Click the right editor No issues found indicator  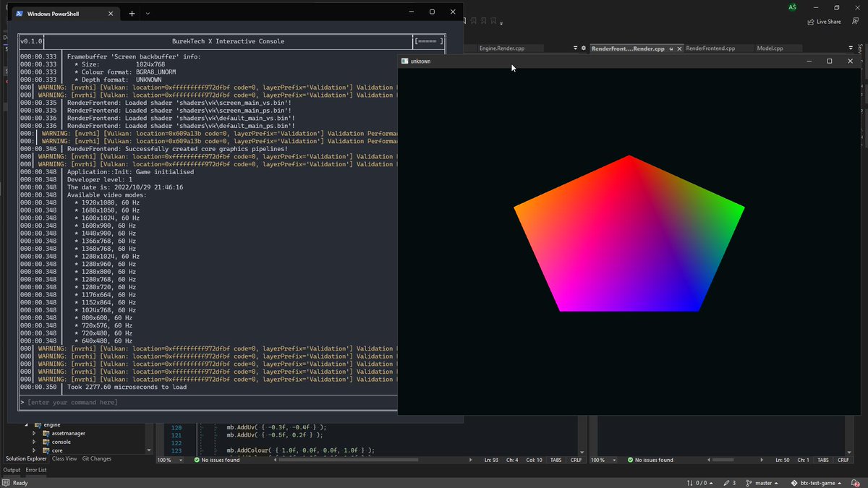650,460
